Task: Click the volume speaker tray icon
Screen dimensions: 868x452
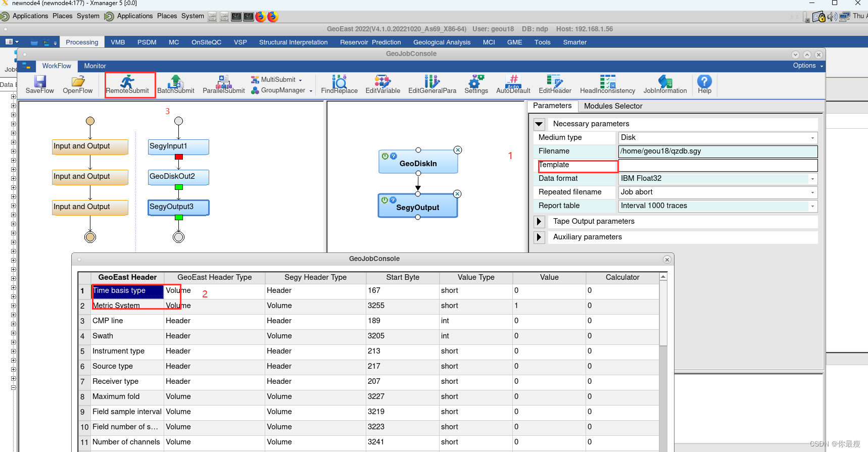Action: tap(832, 17)
